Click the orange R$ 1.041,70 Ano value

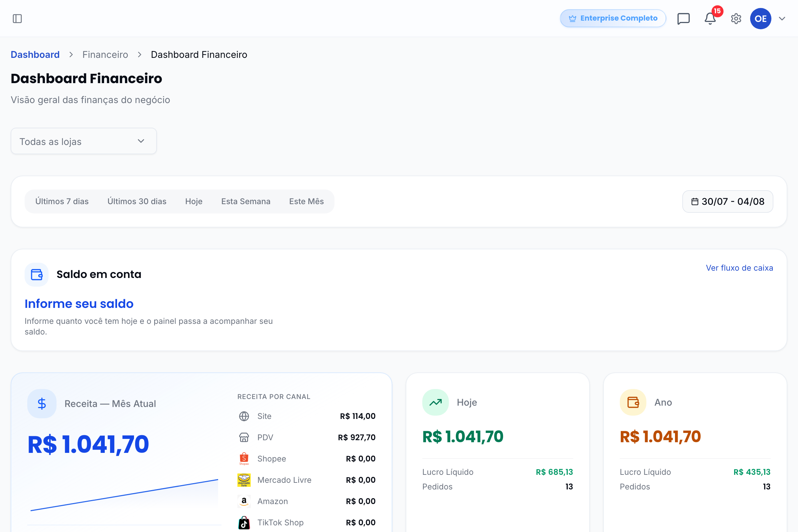pyautogui.click(x=660, y=437)
